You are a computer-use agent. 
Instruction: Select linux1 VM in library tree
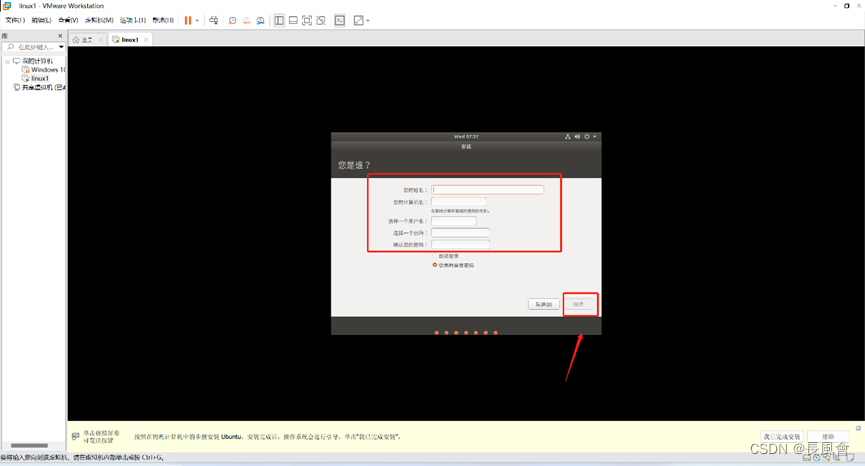click(x=35, y=79)
